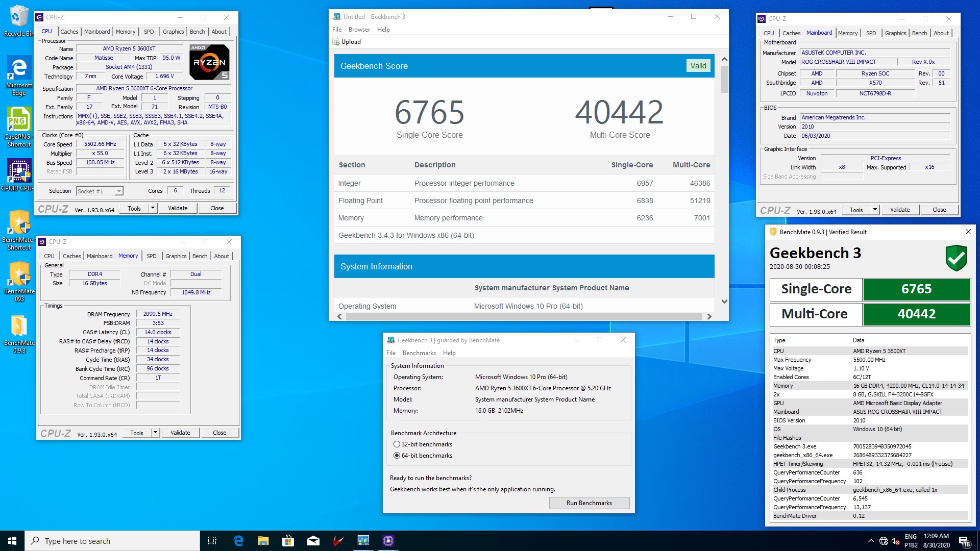980x551 pixels.
Task: Click the red checkmark taskbar icon
Action: coord(338,541)
